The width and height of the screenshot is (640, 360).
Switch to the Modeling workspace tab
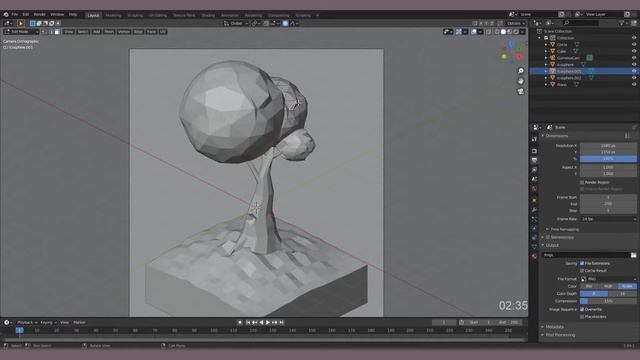[113, 15]
